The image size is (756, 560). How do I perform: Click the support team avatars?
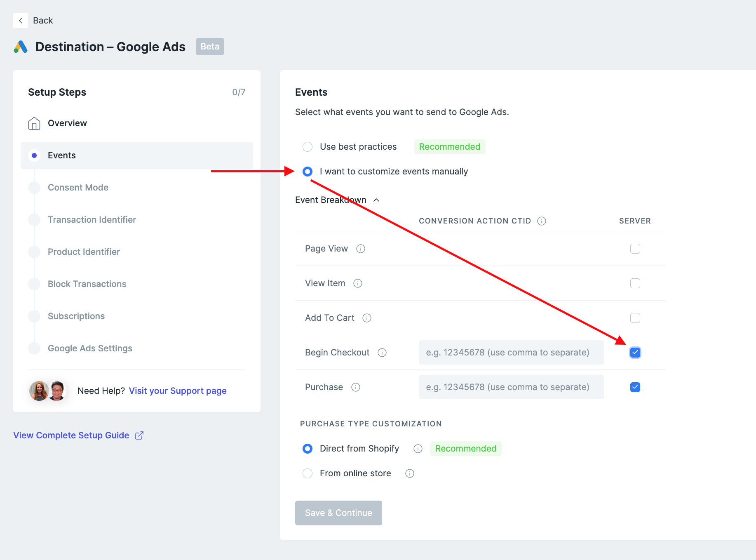pos(47,391)
